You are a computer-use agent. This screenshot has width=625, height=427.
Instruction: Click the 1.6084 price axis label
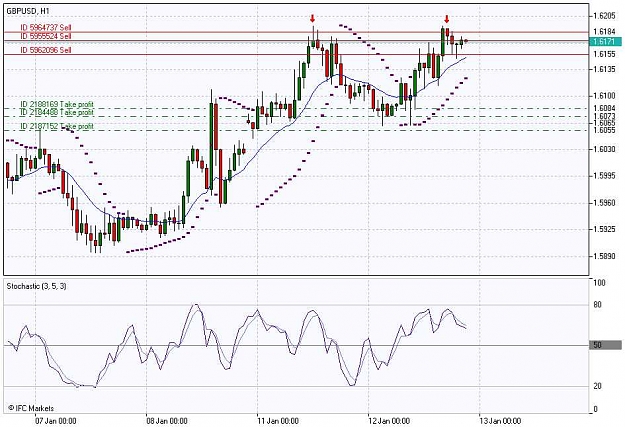[x=604, y=108]
